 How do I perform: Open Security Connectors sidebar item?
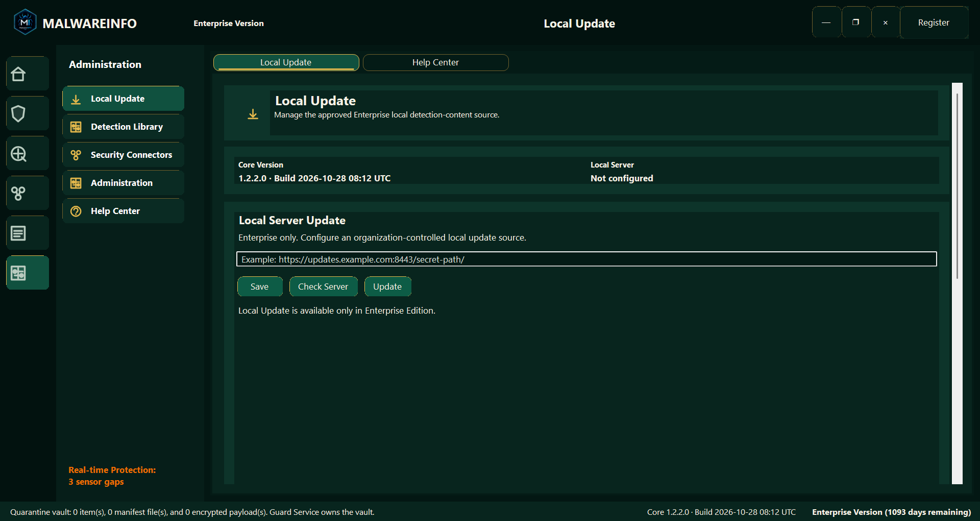pyautogui.click(x=124, y=155)
